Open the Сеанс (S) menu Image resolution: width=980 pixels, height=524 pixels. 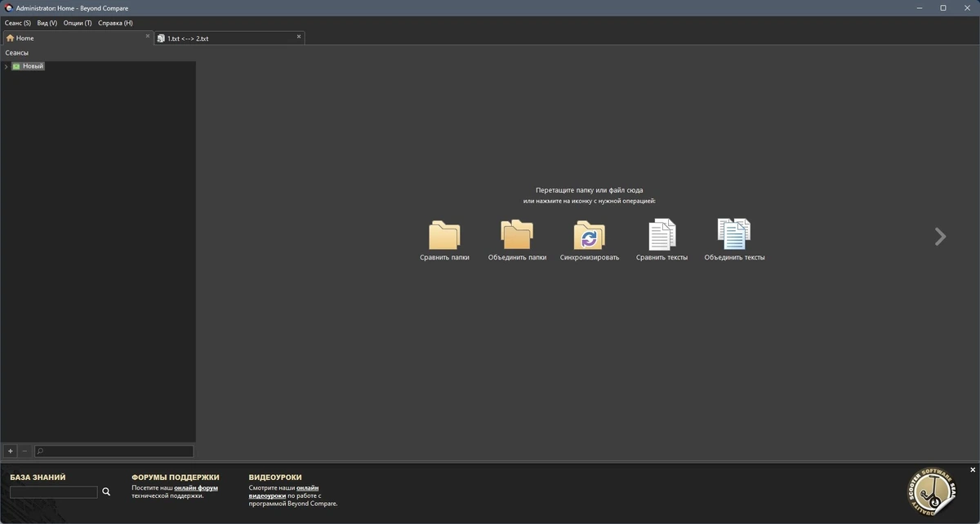[x=18, y=23]
